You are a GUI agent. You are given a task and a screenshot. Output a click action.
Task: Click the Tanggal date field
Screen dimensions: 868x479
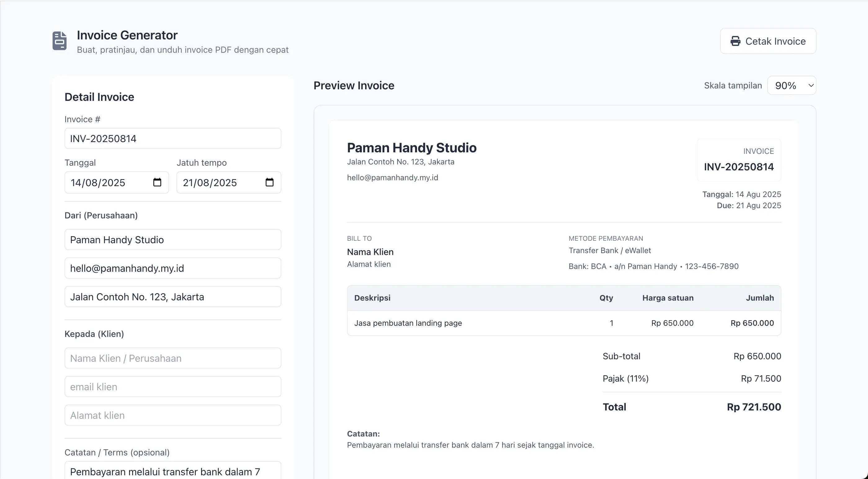tap(108, 183)
